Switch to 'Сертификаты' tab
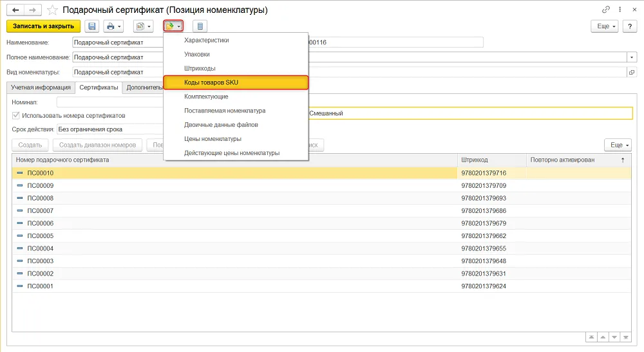The width and height of the screenshot is (644, 352). pyautogui.click(x=99, y=88)
